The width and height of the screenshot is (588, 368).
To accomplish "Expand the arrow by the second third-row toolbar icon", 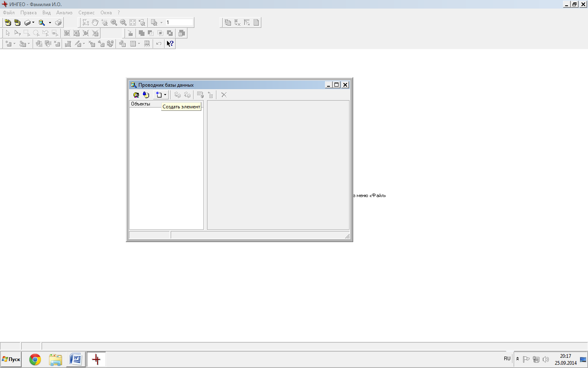I will point(29,44).
